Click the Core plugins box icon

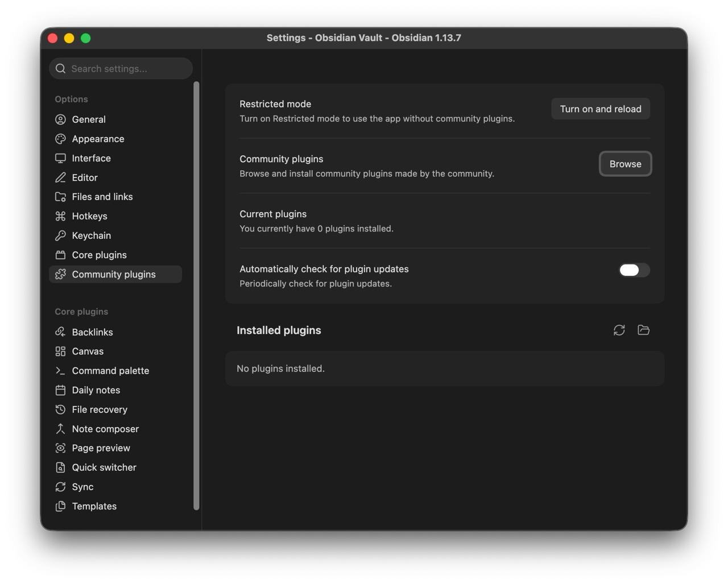tap(60, 255)
